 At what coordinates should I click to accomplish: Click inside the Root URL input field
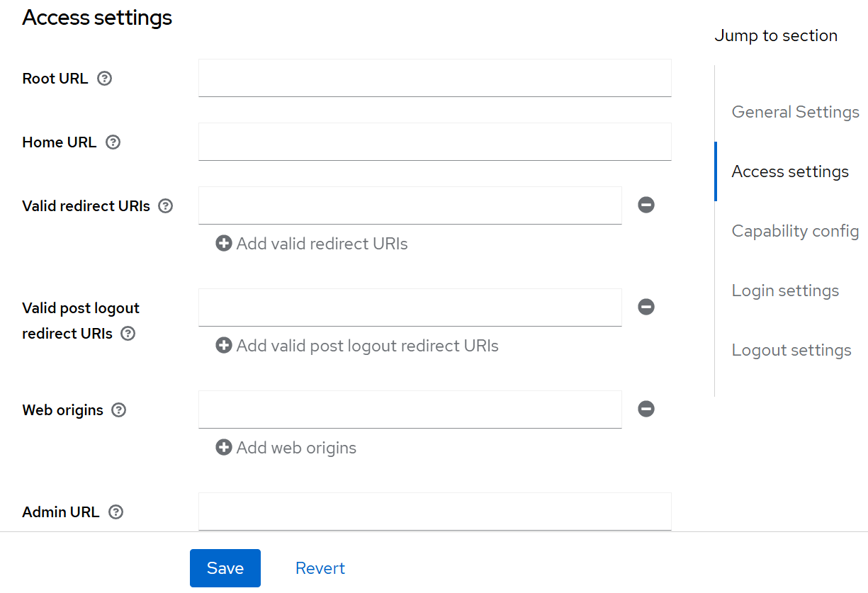434,78
